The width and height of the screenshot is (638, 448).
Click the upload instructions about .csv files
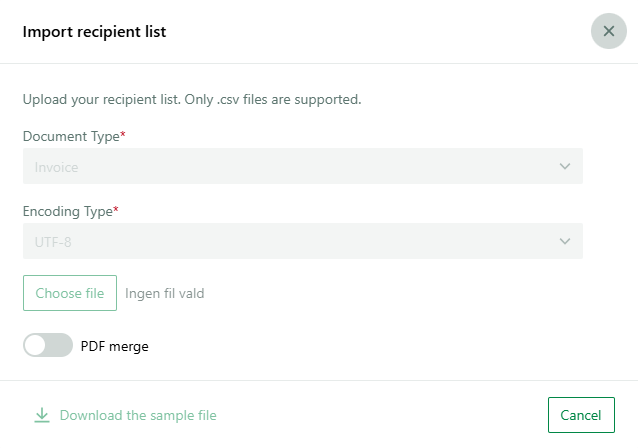(192, 99)
